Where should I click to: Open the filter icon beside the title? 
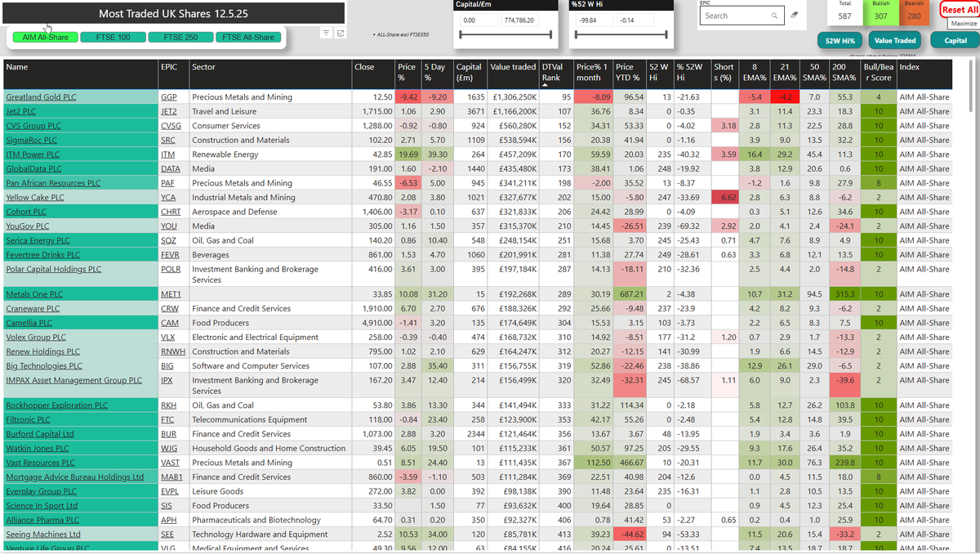(326, 33)
